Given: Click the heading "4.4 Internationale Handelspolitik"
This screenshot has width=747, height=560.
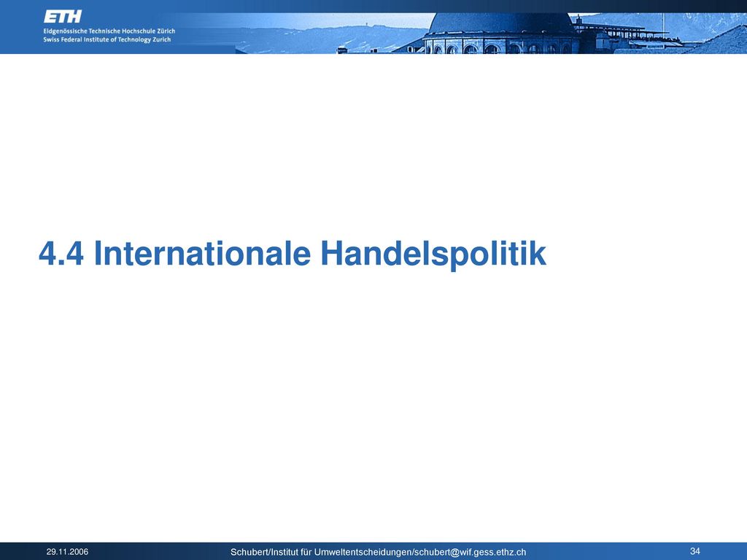Looking at the screenshot, I should pyautogui.click(x=292, y=254).
